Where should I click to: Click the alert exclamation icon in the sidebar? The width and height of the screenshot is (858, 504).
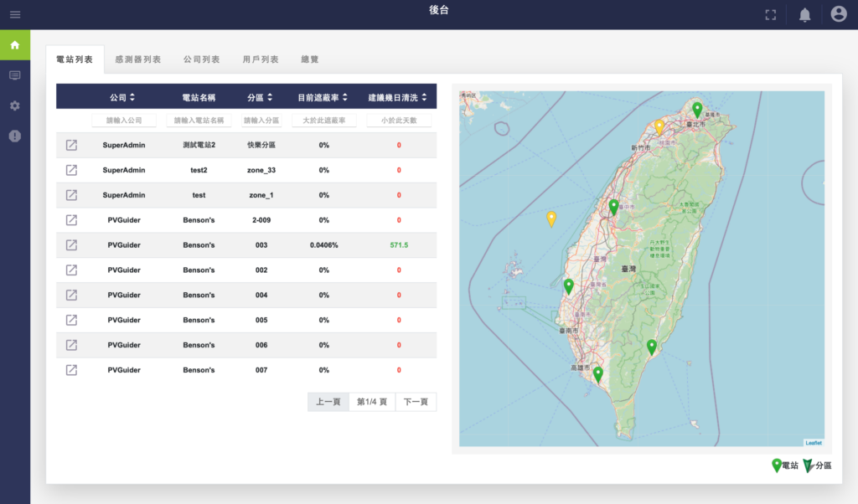[x=15, y=136]
